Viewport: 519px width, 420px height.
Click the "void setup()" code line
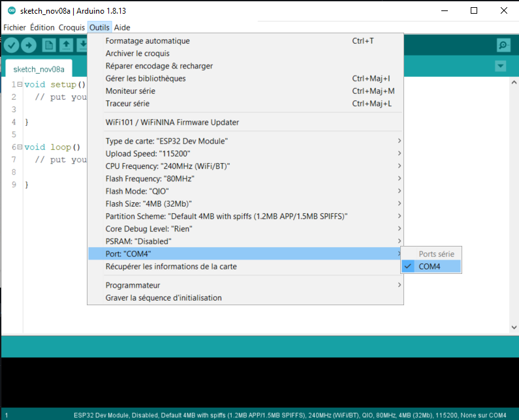click(55, 85)
